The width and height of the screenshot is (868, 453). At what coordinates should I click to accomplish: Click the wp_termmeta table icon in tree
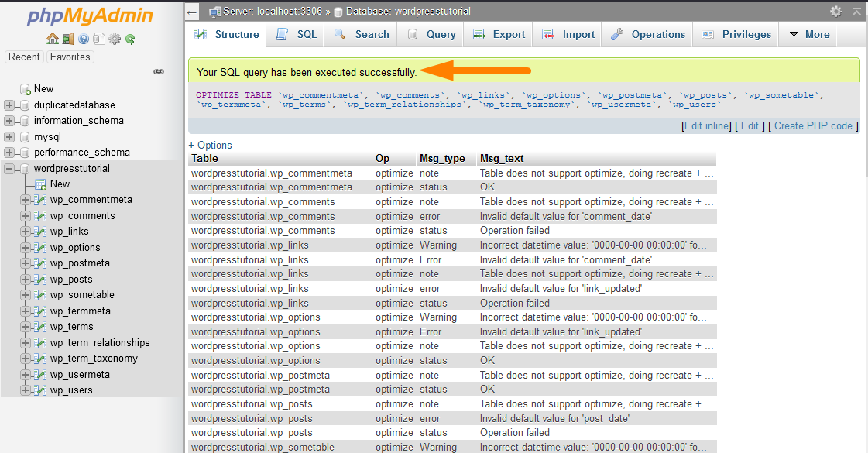tap(39, 311)
